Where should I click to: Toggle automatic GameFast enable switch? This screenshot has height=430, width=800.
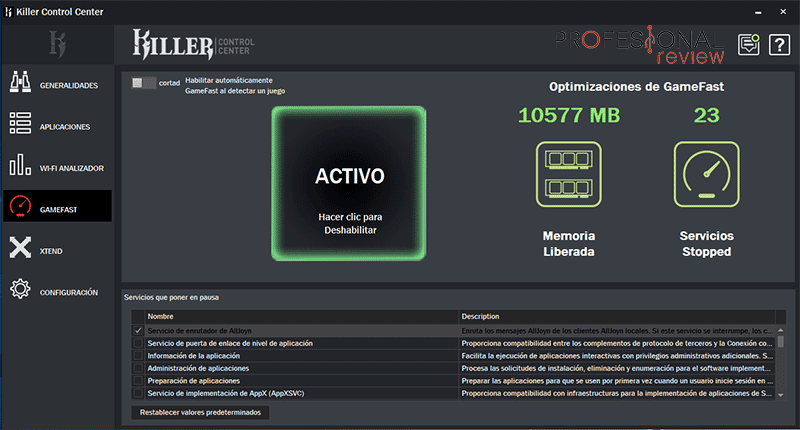pyautogui.click(x=143, y=83)
